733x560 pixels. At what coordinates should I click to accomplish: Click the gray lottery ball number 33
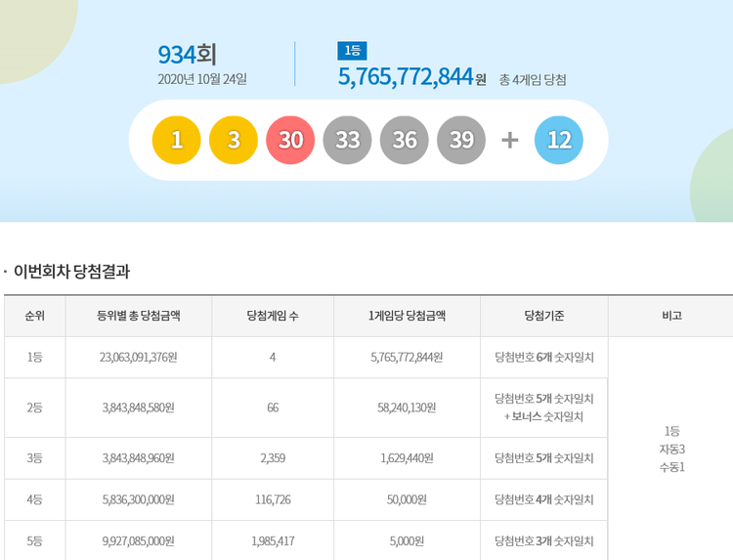[x=347, y=140]
